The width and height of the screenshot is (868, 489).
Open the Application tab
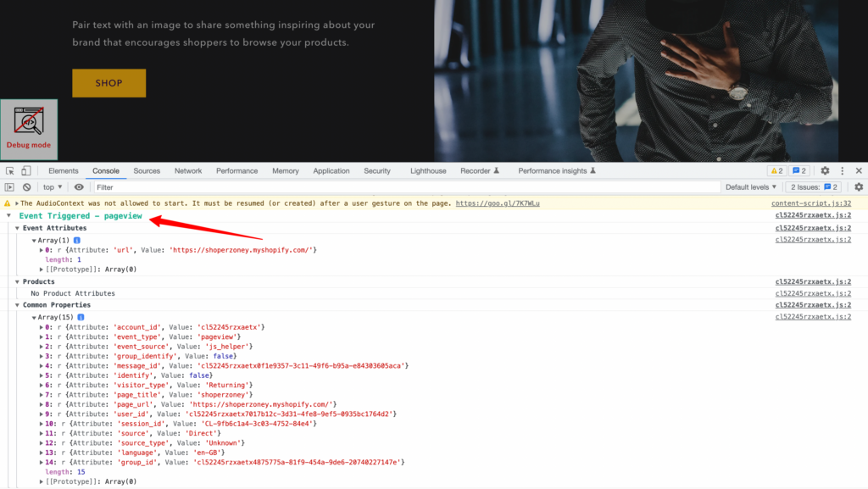(x=331, y=171)
